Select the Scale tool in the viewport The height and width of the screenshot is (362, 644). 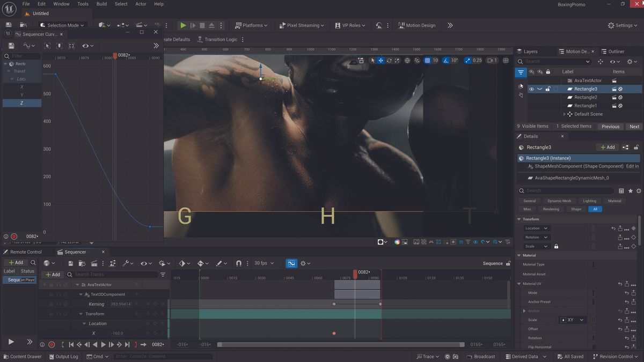[x=397, y=61]
